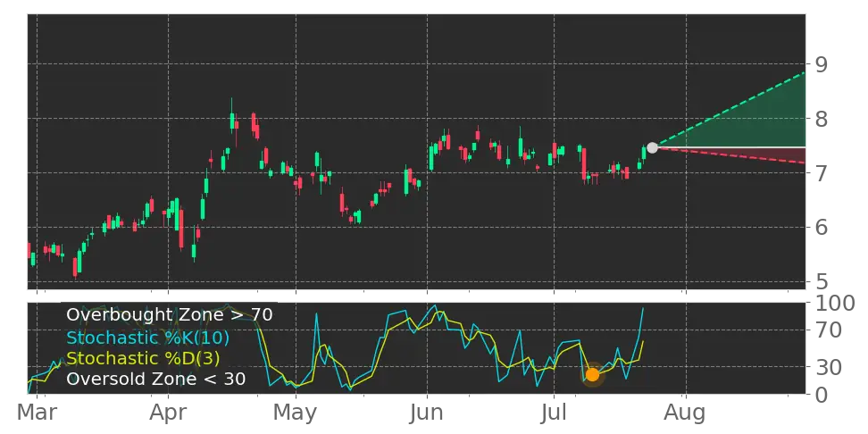Click the stochastic axis label 70
Viewport: 868px width, 434px height.
[x=828, y=330]
